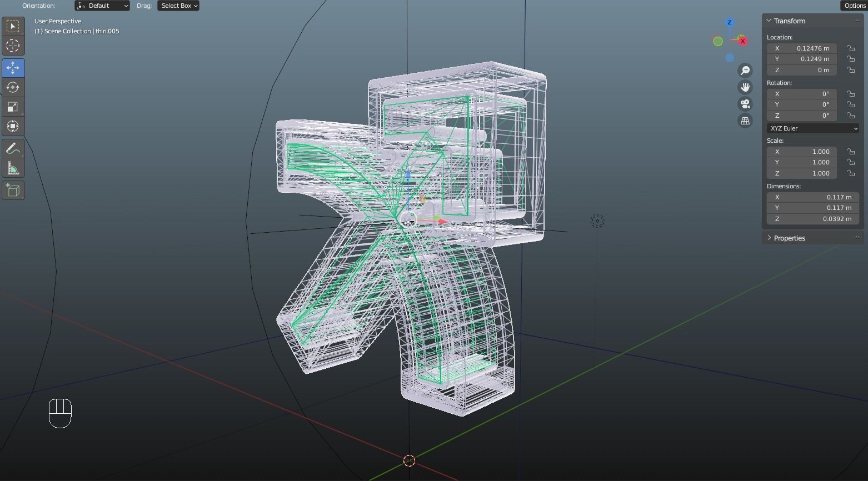The height and width of the screenshot is (481, 868).
Task: Lock the Location X value
Action: [x=851, y=48]
